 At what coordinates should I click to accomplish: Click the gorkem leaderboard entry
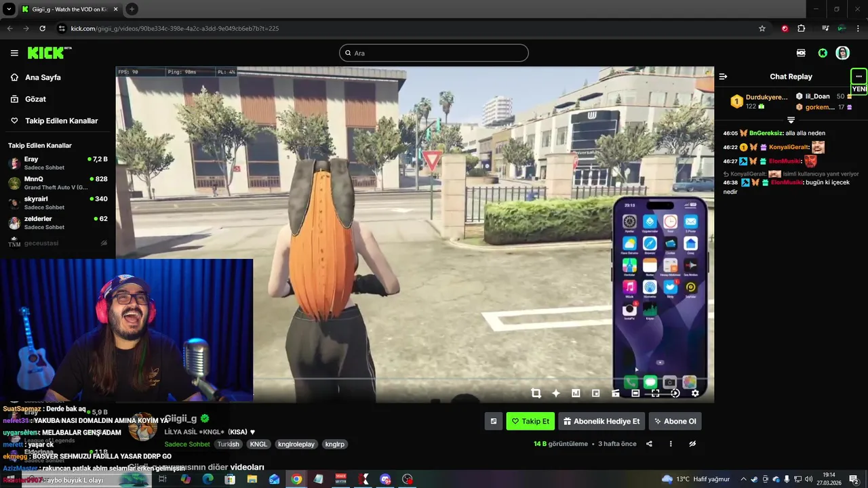point(824,107)
